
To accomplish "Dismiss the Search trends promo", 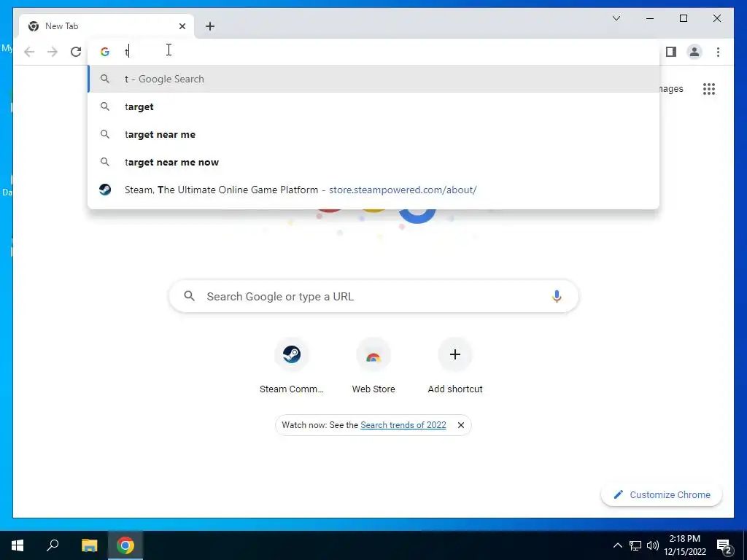I will coord(461,425).
